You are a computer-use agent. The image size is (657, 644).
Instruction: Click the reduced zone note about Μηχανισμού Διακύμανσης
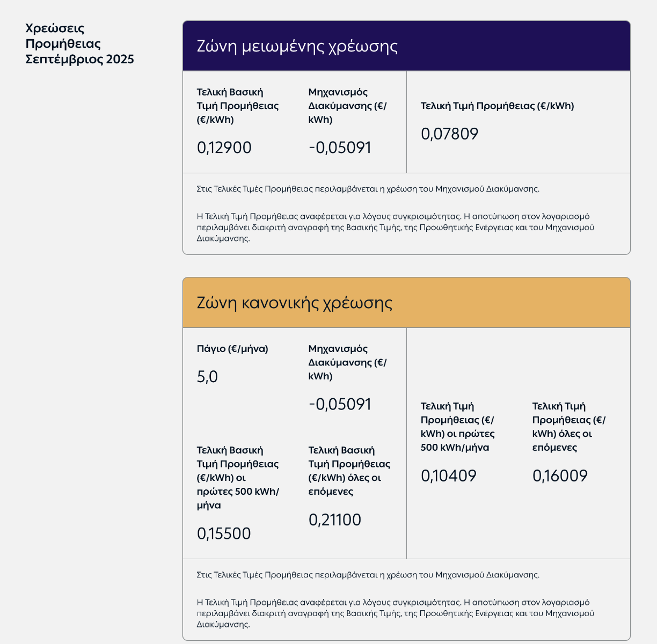(x=368, y=189)
